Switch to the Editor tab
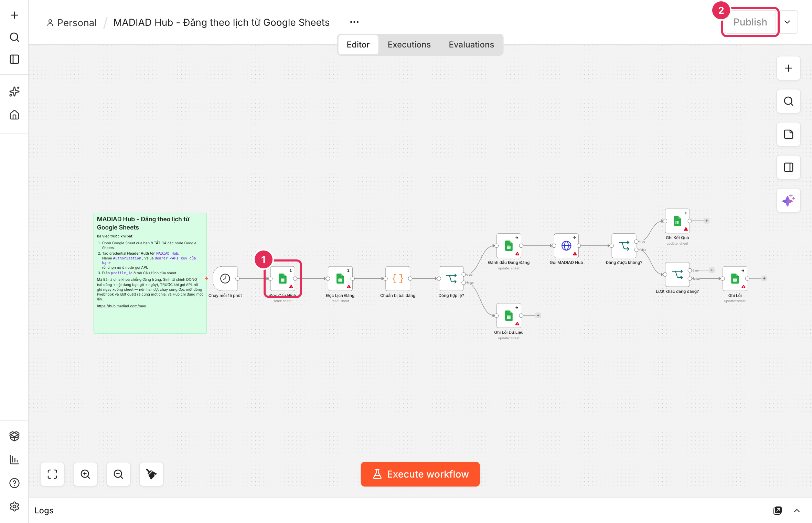 358,45
